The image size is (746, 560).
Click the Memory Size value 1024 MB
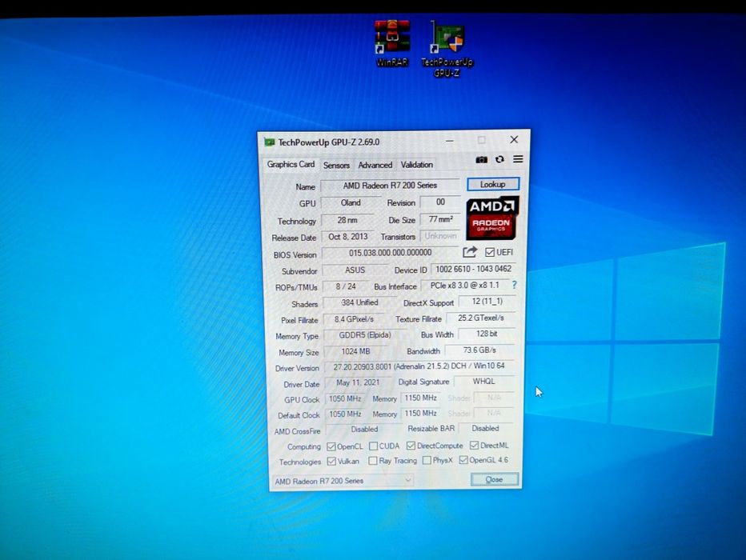pos(356,351)
